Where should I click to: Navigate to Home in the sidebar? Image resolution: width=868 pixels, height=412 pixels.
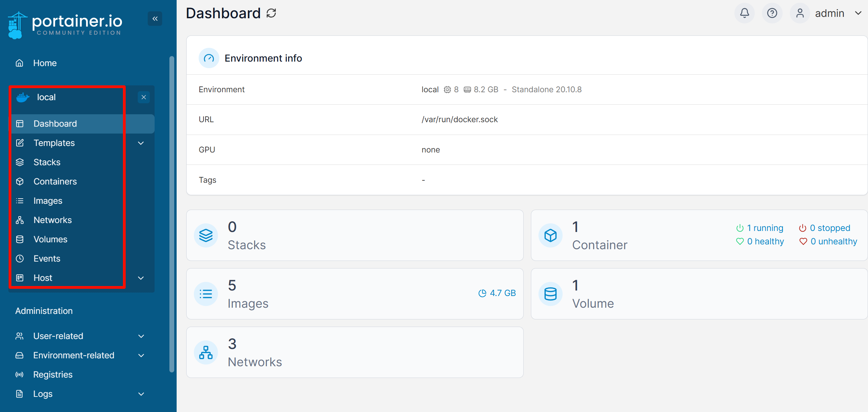[45, 63]
